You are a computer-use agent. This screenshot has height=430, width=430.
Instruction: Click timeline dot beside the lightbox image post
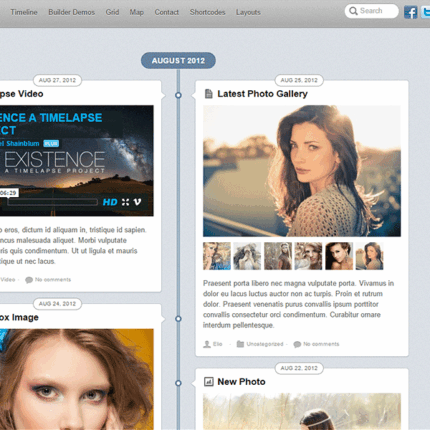tap(178, 319)
